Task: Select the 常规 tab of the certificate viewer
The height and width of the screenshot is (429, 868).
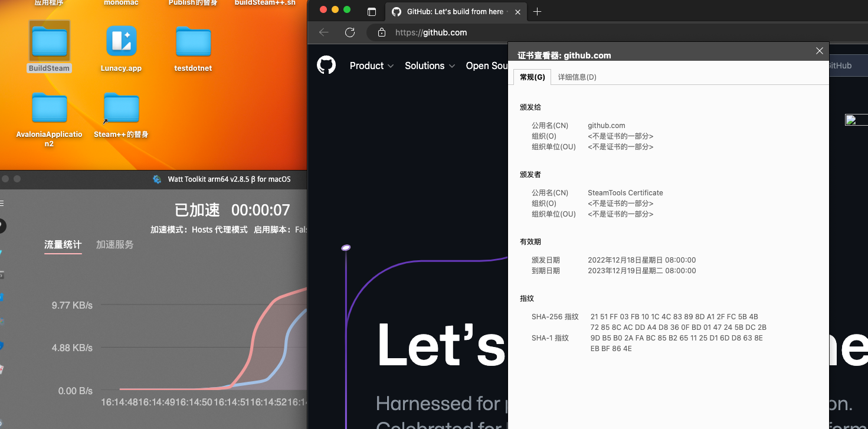Action: [532, 77]
